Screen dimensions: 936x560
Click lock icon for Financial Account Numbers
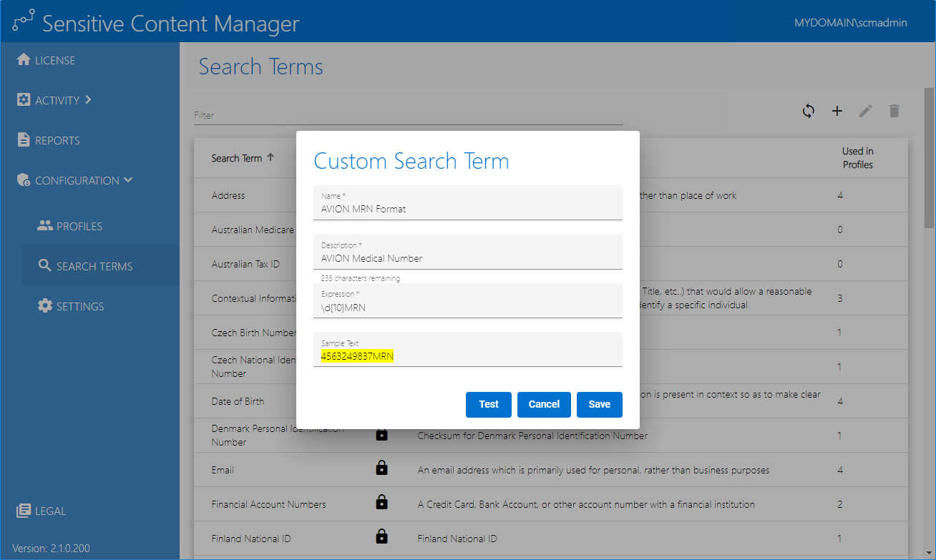[x=381, y=503]
